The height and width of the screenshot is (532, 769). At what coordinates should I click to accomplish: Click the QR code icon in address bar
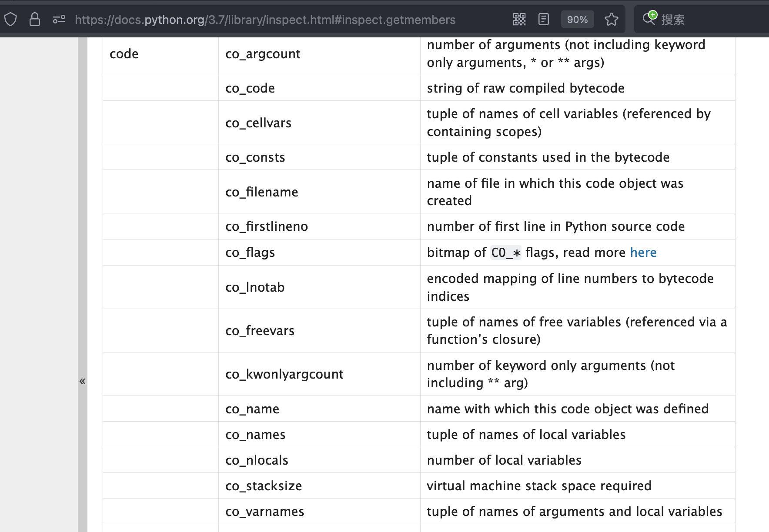(x=519, y=20)
